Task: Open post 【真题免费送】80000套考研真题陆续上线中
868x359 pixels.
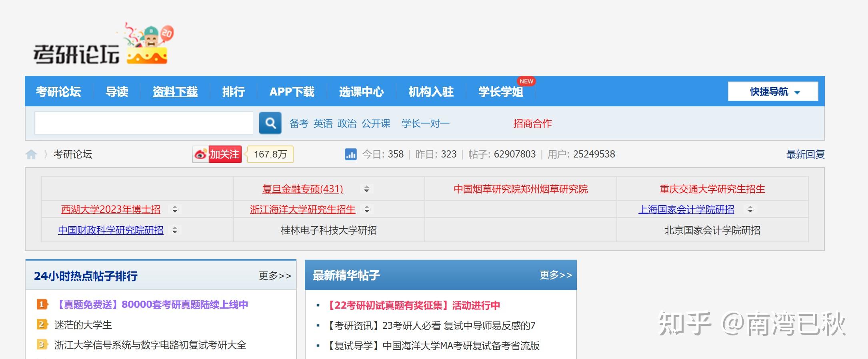Action: tap(151, 305)
